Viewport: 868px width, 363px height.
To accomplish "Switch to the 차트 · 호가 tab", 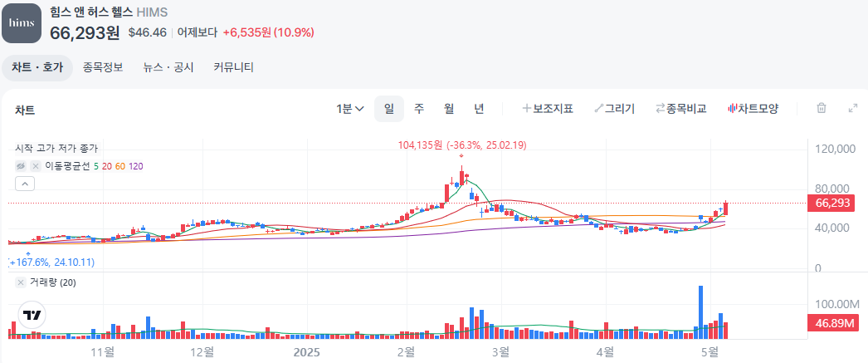I will pos(37,68).
